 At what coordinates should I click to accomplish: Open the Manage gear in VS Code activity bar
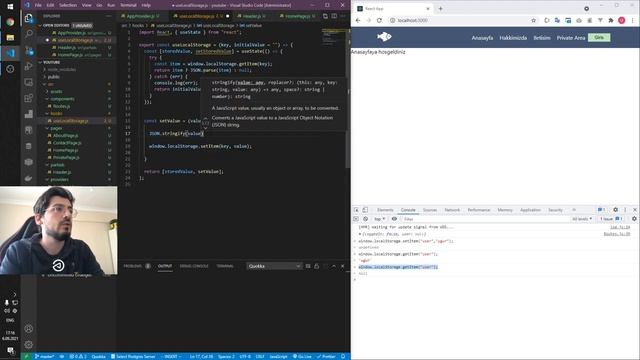29,345
